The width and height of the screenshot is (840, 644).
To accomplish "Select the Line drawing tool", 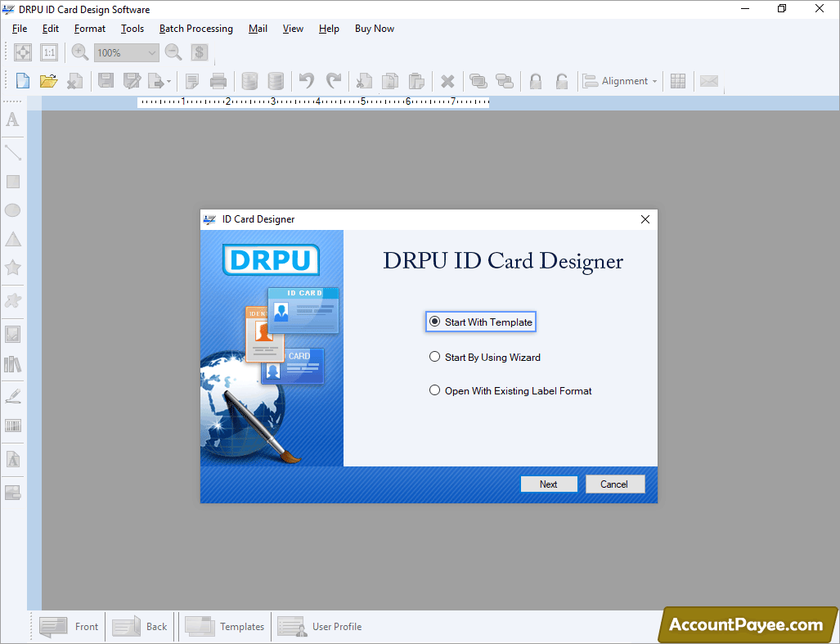I will click(x=12, y=153).
